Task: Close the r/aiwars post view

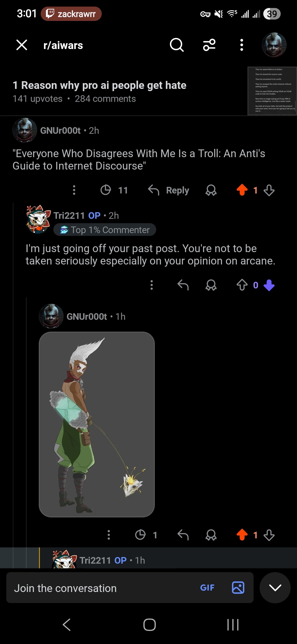Action: (22, 45)
